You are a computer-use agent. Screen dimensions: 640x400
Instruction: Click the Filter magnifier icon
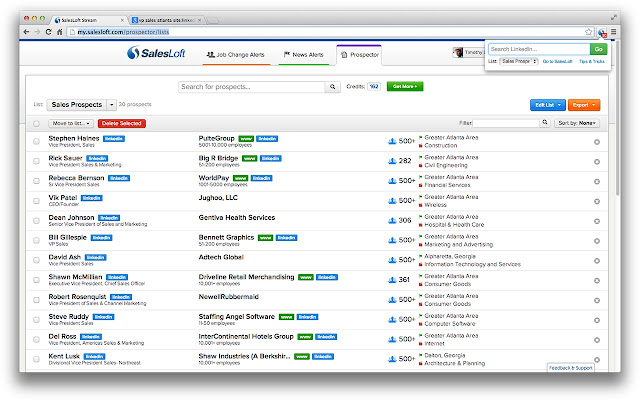[545, 122]
